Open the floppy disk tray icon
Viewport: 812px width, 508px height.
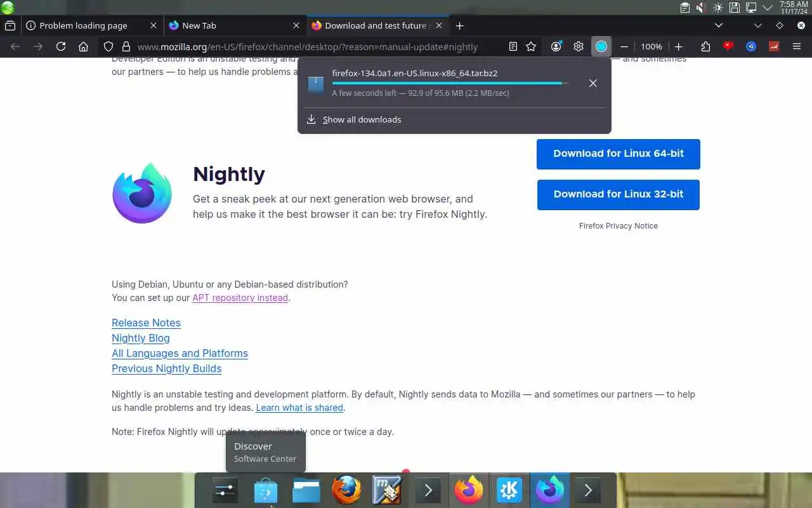(735, 8)
